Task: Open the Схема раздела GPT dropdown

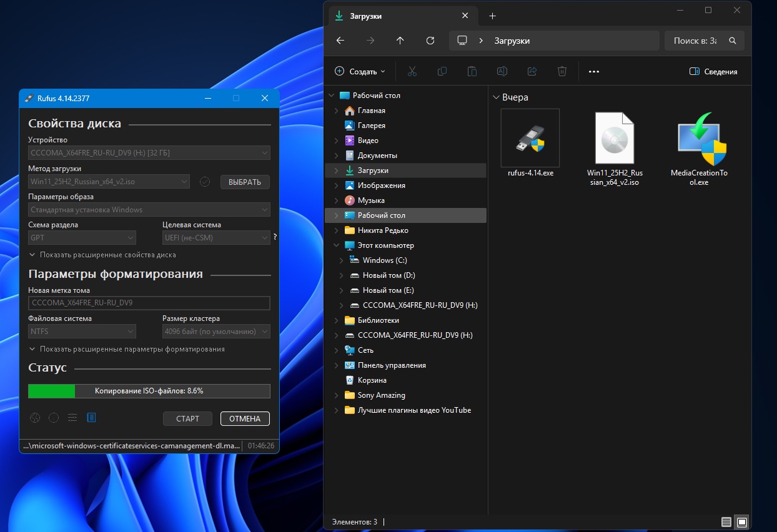Action: 82,237
